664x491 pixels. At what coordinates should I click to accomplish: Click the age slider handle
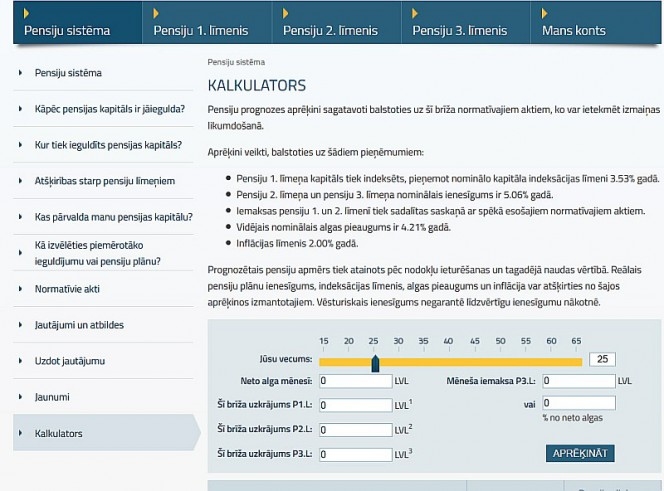(374, 363)
